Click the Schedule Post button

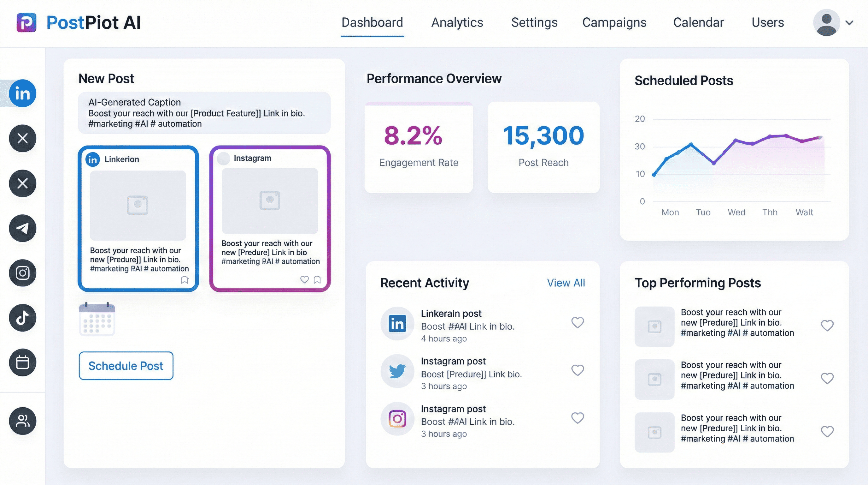(x=126, y=366)
